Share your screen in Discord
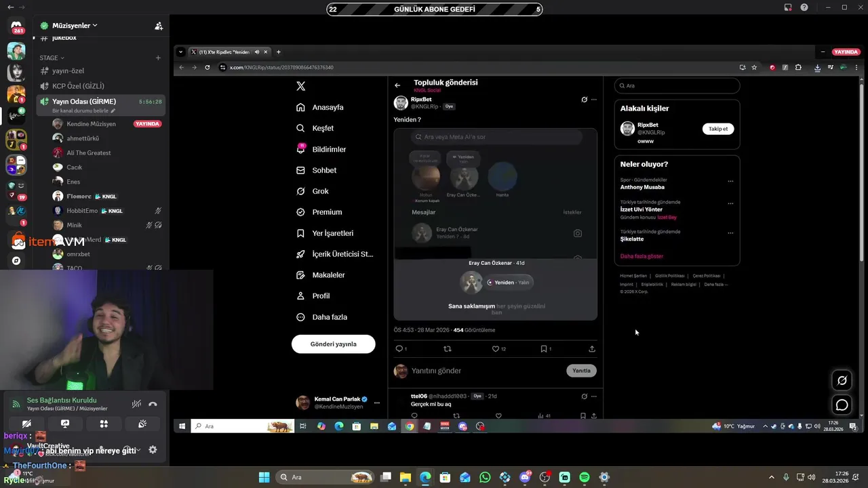 pos(65,424)
